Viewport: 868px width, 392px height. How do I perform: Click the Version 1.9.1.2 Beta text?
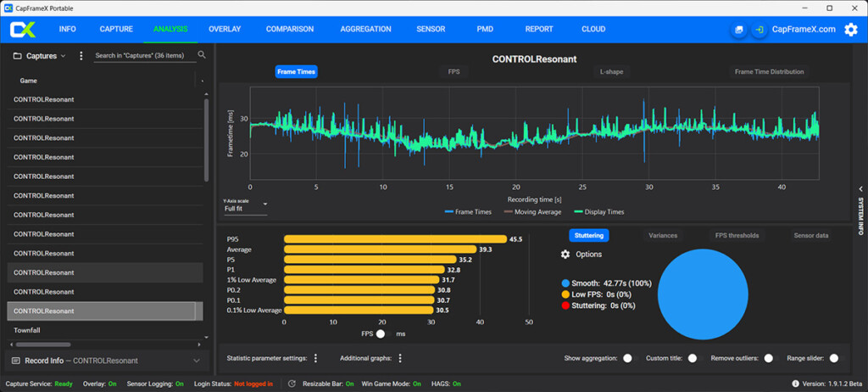pos(832,384)
